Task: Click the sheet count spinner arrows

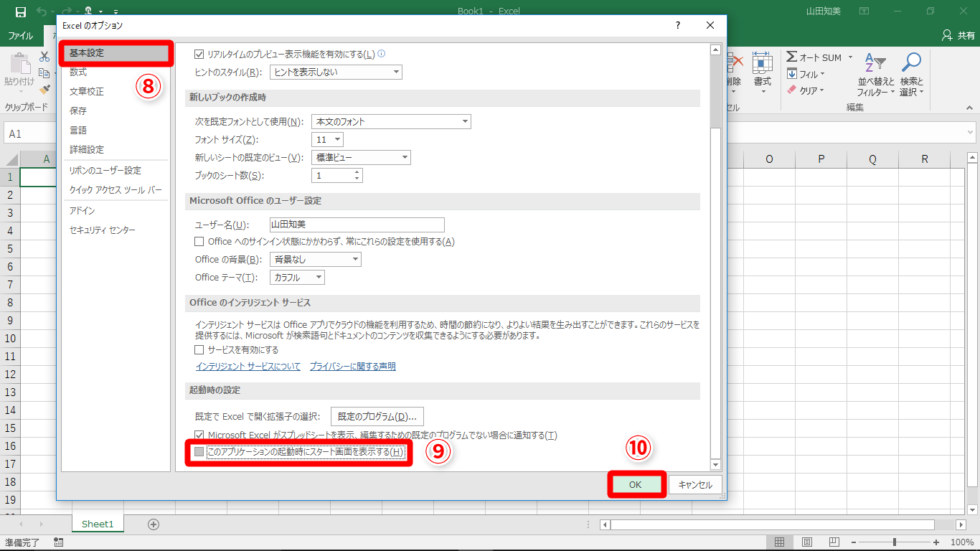Action: (x=357, y=176)
